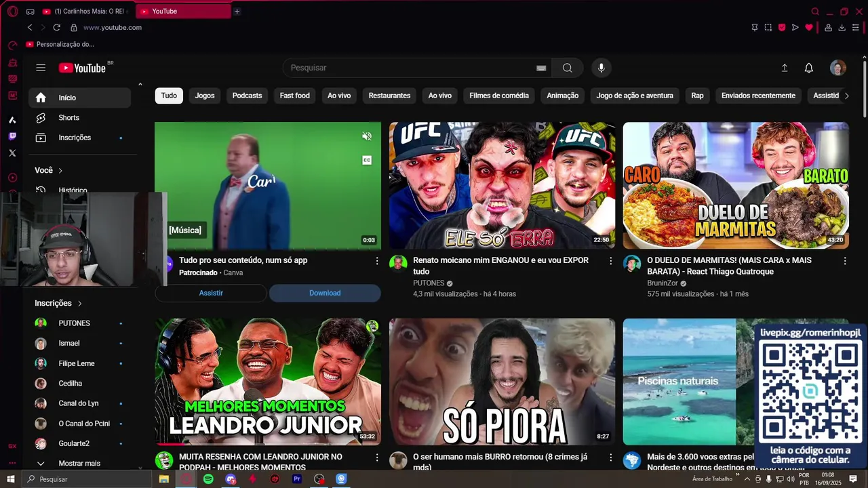
Task: Open the Opera menu logo
Action: click(12, 11)
